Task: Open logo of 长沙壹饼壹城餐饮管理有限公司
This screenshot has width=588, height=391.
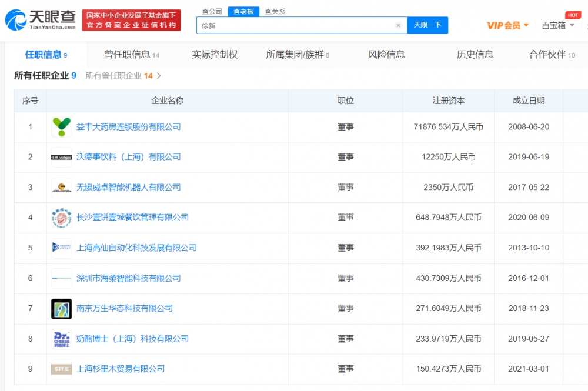Action: pos(62,218)
